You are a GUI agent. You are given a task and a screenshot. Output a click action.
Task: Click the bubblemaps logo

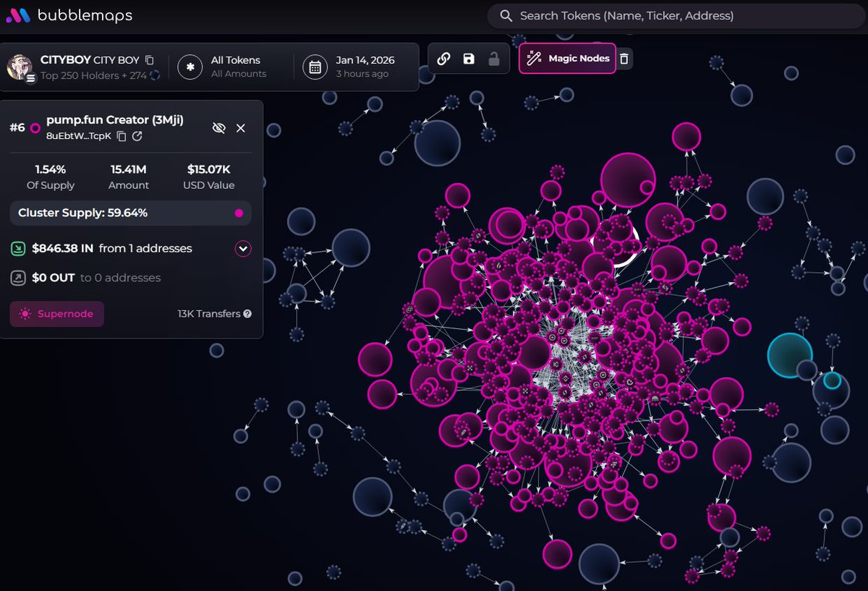(69, 15)
